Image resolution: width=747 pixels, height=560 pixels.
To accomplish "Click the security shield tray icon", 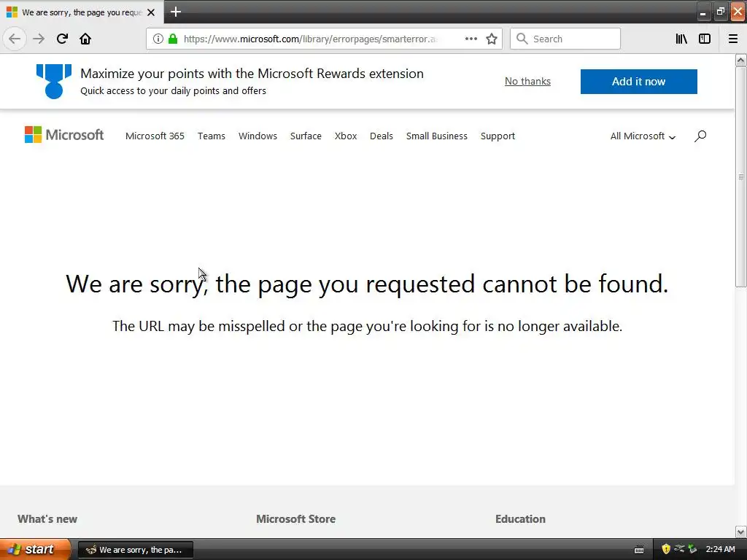I will 665,549.
